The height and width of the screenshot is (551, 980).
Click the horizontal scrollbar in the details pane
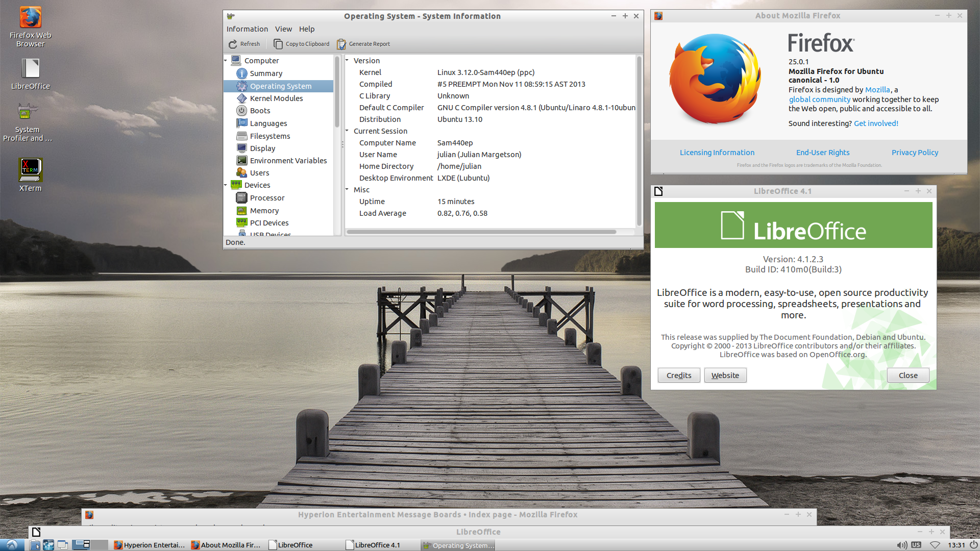coord(481,232)
